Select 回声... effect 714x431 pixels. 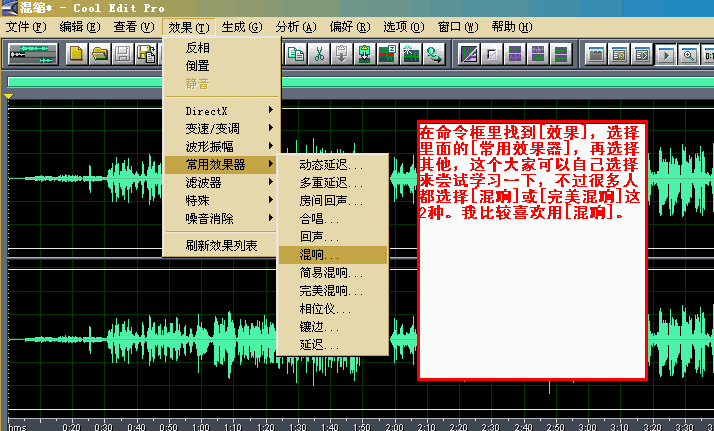pyautogui.click(x=333, y=237)
